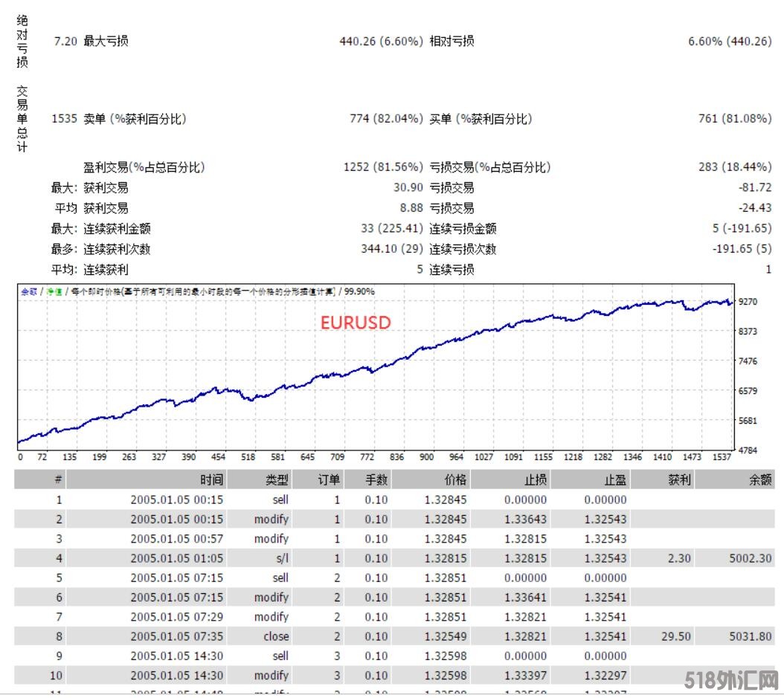Select the 订单 column header
This screenshot has height=698, width=784.
coord(328,479)
